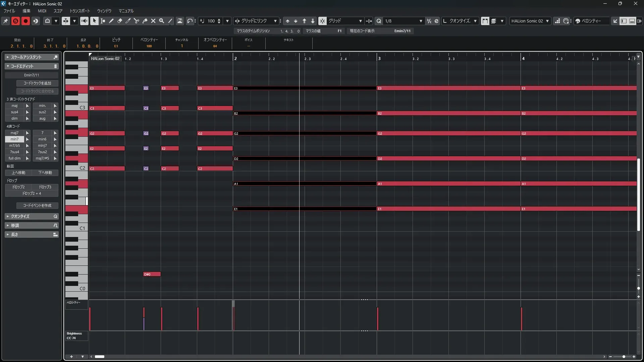The image size is (644, 362).
Task: Open the グリッドにリンク dropdown
Action: [x=275, y=21]
